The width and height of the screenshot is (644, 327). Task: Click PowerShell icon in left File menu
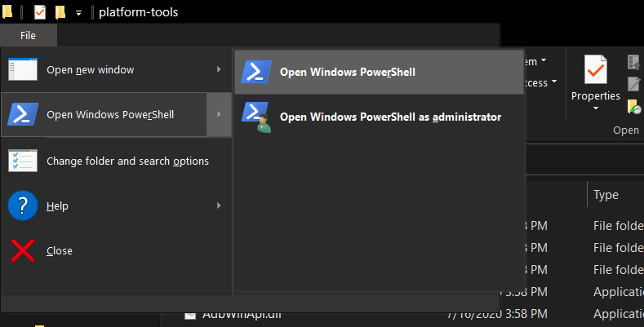click(23, 114)
